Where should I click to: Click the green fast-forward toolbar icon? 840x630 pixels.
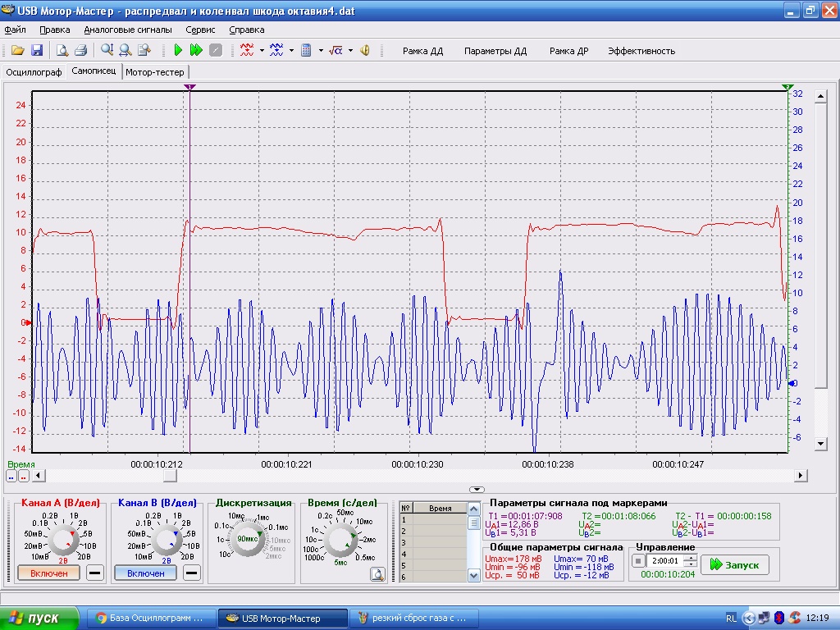[x=197, y=50]
